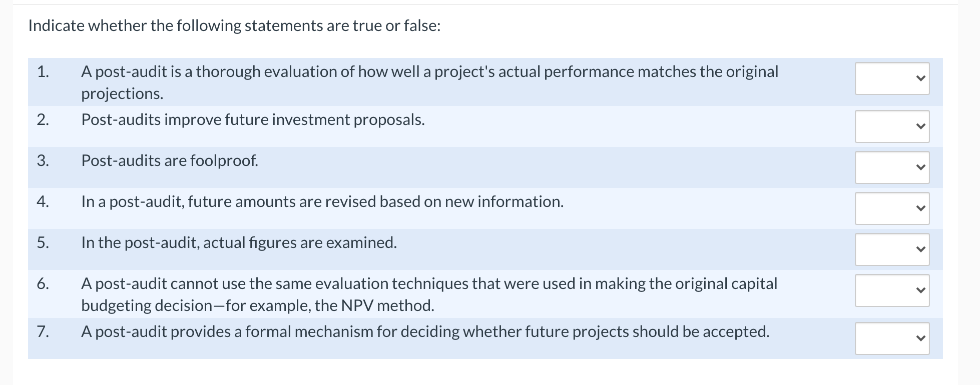Open the dropdown for statement 5
Image resolution: width=980 pixels, height=385 pixels.
(891, 249)
